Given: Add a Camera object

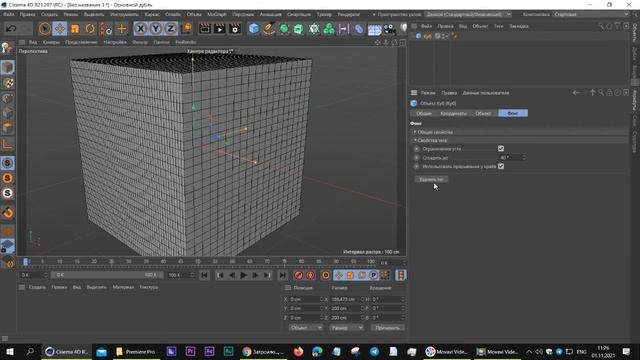Looking at the screenshot, I should click(x=389, y=29).
